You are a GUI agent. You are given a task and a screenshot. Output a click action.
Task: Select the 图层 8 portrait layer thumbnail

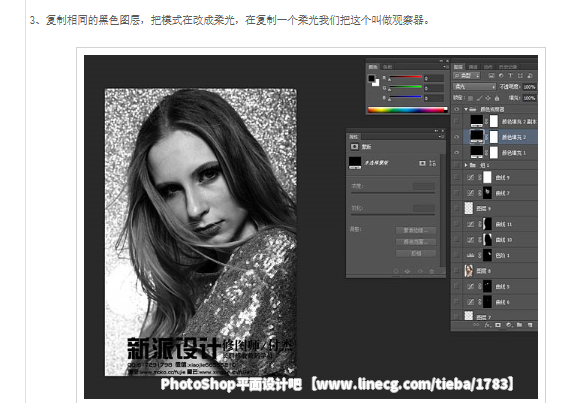(469, 271)
